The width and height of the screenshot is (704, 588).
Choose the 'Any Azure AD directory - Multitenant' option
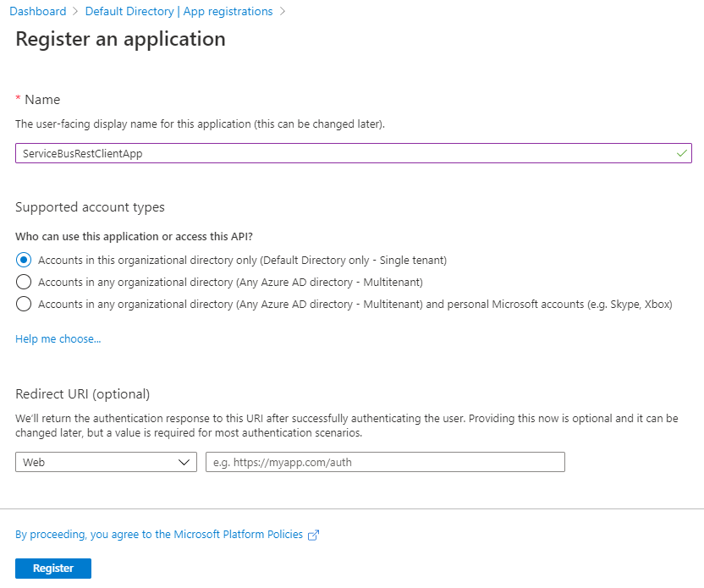(x=25, y=282)
